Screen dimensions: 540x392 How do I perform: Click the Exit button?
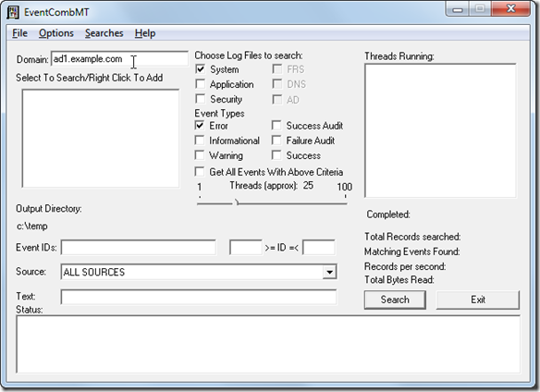[x=478, y=300]
